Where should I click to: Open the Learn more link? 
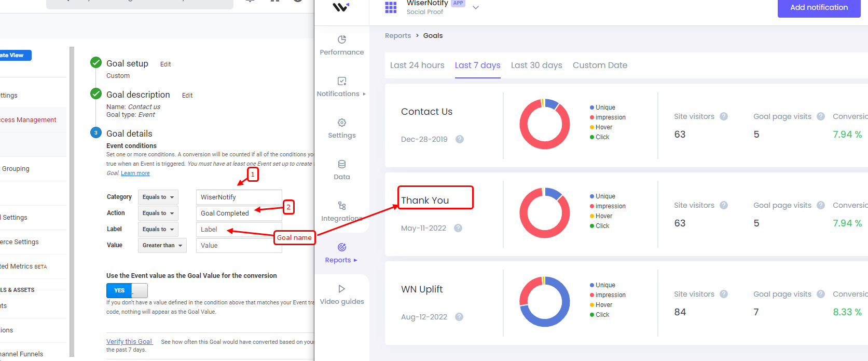click(x=135, y=173)
